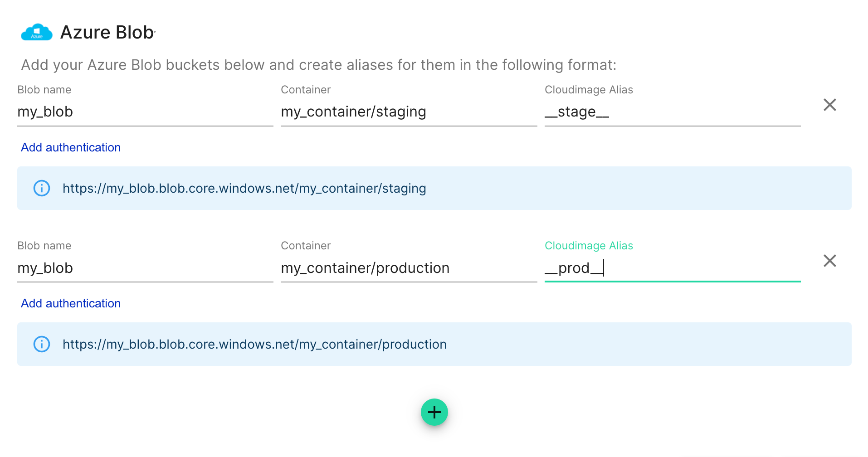Remove the production bucket row
Viewport: 868px width, 457px height.
829,261
